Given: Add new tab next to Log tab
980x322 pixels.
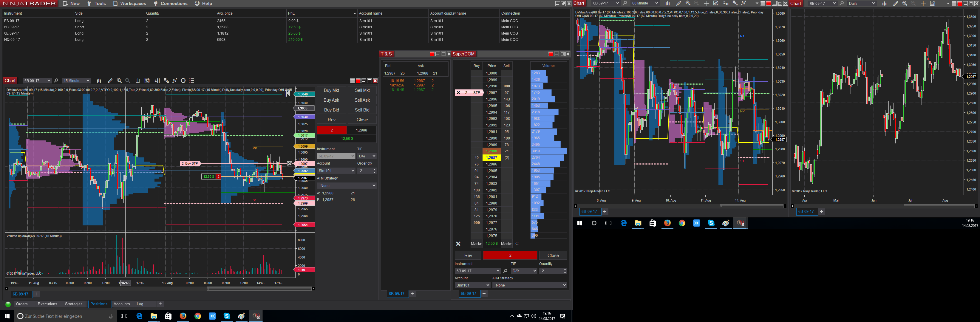Looking at the screenshot, I should tap(160, 304).
